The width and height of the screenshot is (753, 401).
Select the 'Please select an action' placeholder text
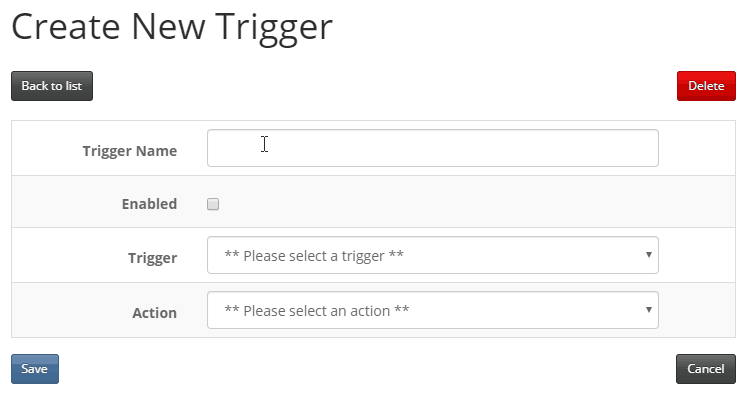(x=317, y=311)
